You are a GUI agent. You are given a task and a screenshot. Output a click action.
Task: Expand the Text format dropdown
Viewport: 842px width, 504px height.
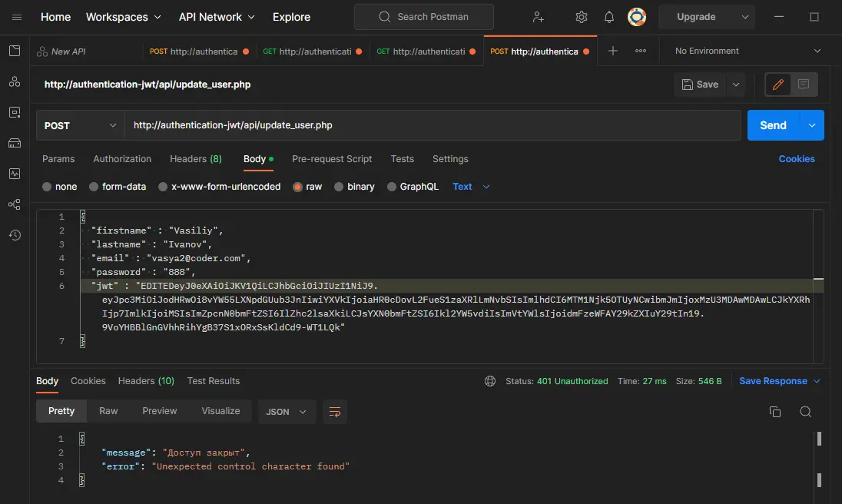coord(471,187)
